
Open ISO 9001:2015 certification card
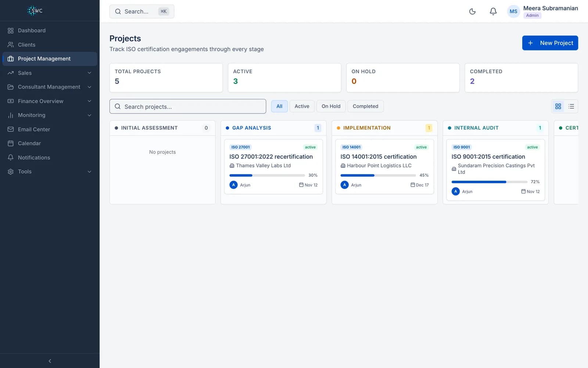tap(495, 170)
